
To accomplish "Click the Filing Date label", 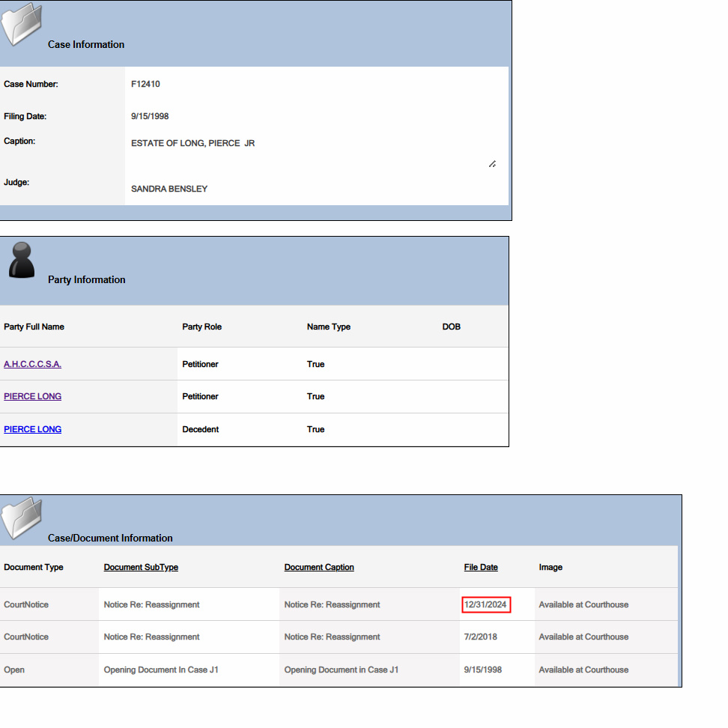I will [x=25, y=116].
